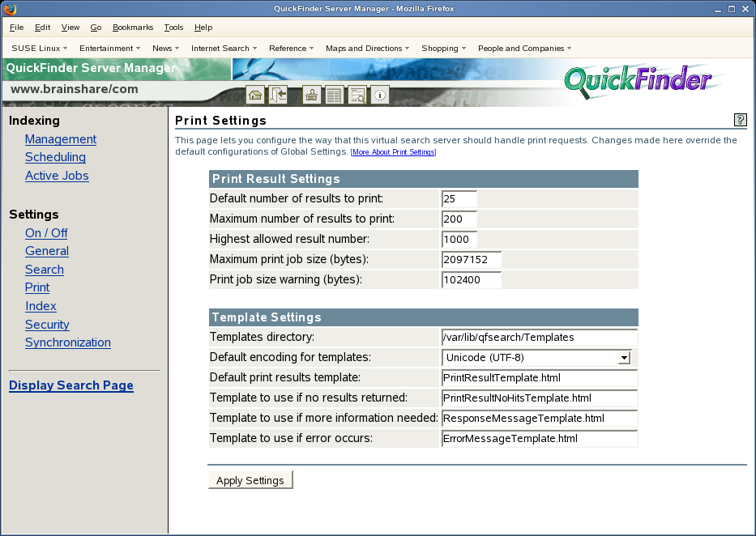Expand the SUSE Linux bookmarks folder
This screenshot has height=536, width=756.
(40, 48)
